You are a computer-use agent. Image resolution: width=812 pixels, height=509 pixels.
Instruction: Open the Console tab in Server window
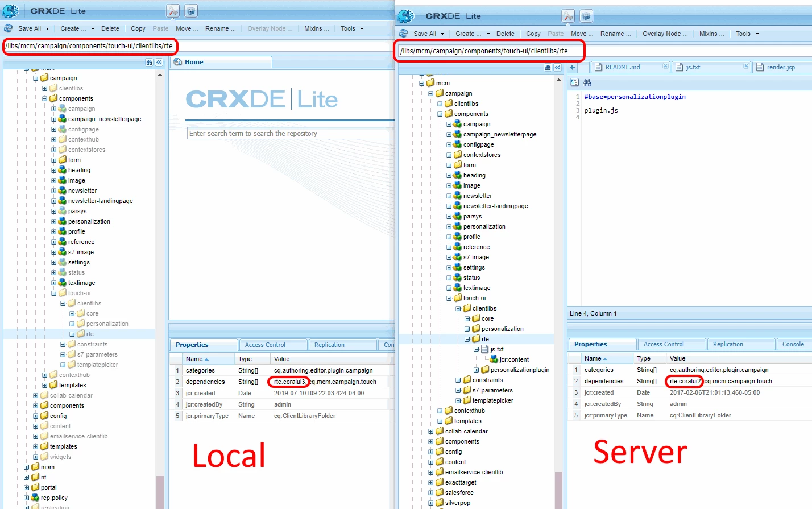pyautogui.click(x=793, y=344)
